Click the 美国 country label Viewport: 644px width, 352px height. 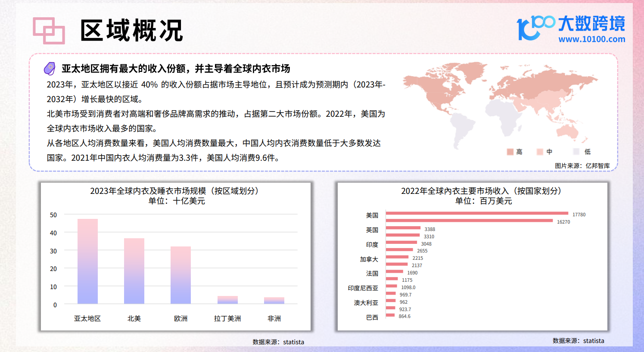pyautogui.click(x=372, y=215)
